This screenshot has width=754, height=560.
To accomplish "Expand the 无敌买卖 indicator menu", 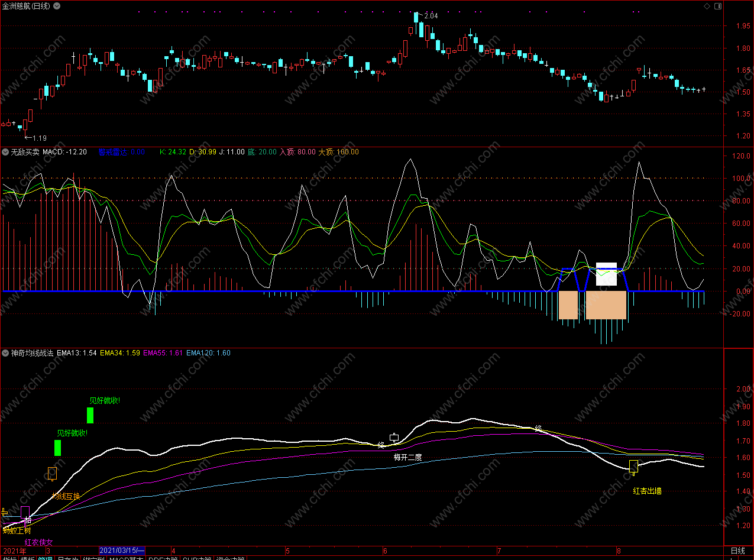I will click(5, 152).
